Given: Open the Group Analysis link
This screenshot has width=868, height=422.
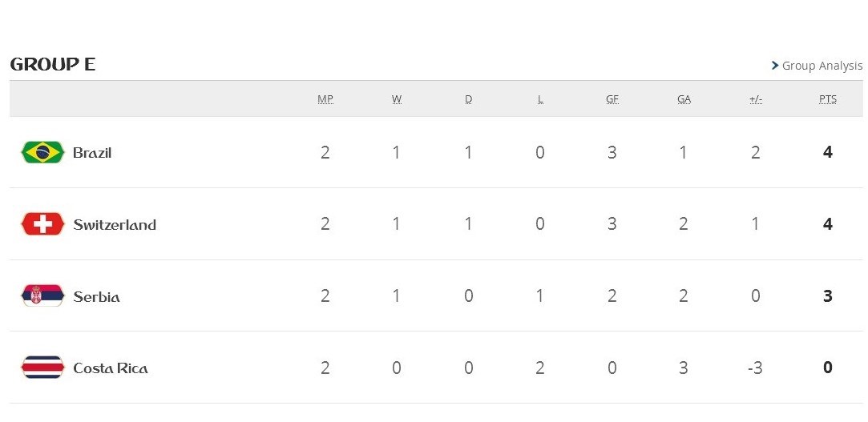Looking at the screenshot, I should [x=822, y=66].
